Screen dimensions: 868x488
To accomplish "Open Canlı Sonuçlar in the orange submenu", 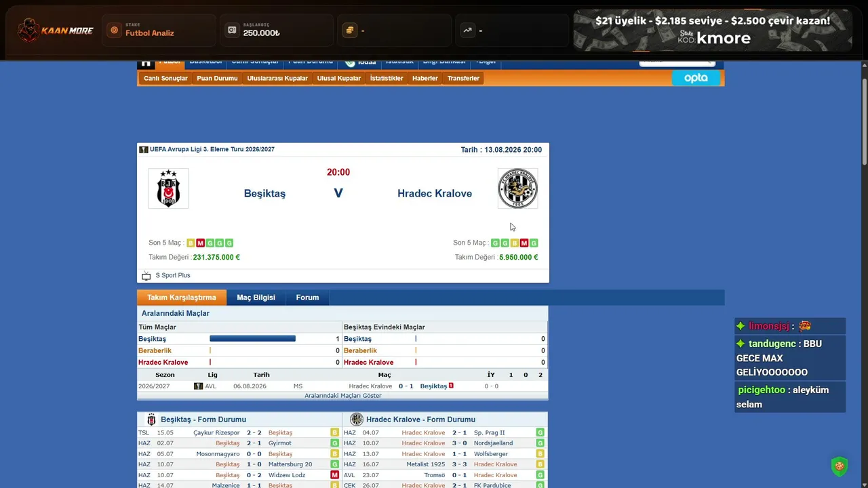I will pos(165,79).
